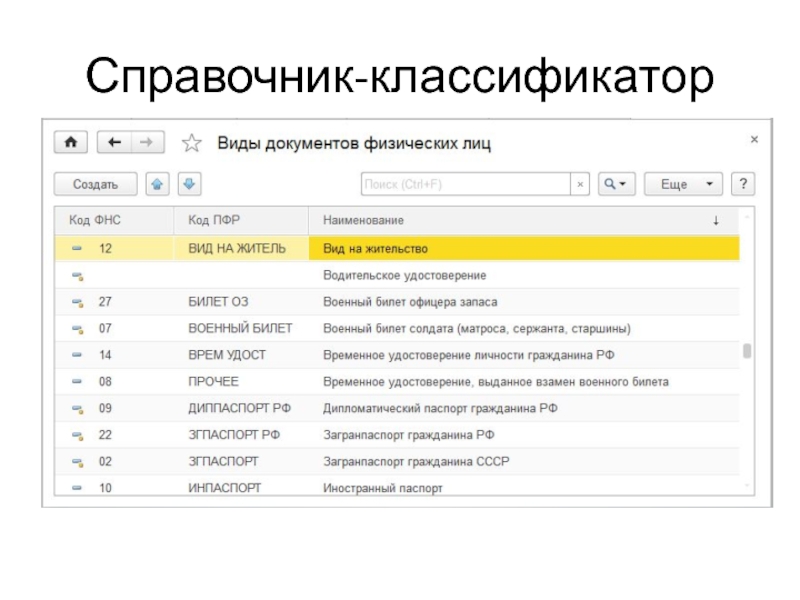The image size is (800, 600).
Task: Click the Код ФНС column header
Action: [94, 219]
